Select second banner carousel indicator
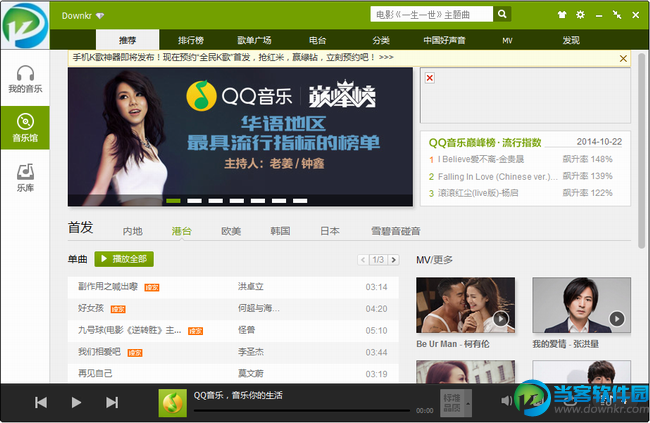The image size is (650, 423). click(194, 201)
